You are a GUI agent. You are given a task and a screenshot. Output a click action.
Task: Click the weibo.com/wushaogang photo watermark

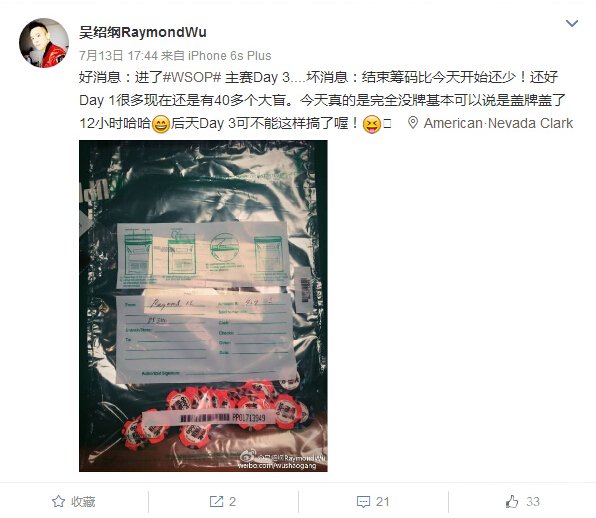277,465
